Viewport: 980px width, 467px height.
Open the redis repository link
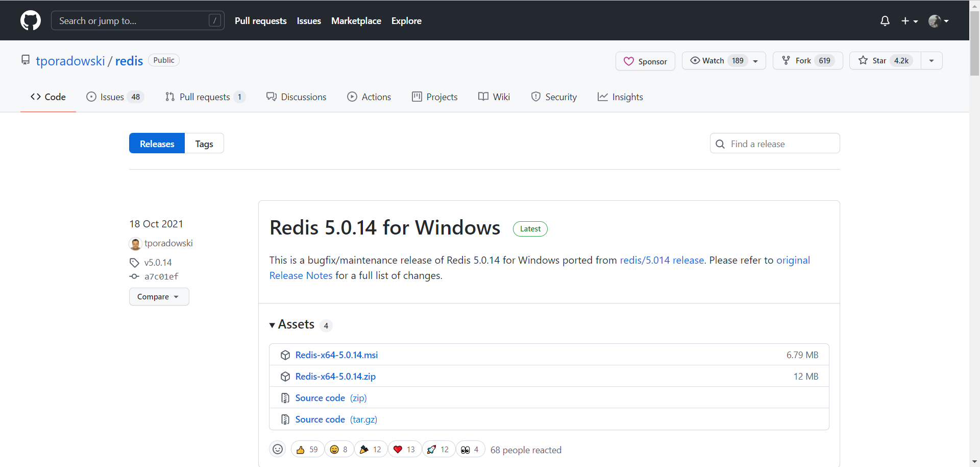129,61
